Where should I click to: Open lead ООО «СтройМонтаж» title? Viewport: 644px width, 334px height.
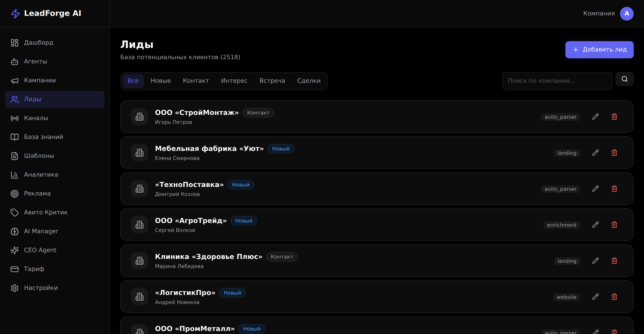[x=197, y=113]
